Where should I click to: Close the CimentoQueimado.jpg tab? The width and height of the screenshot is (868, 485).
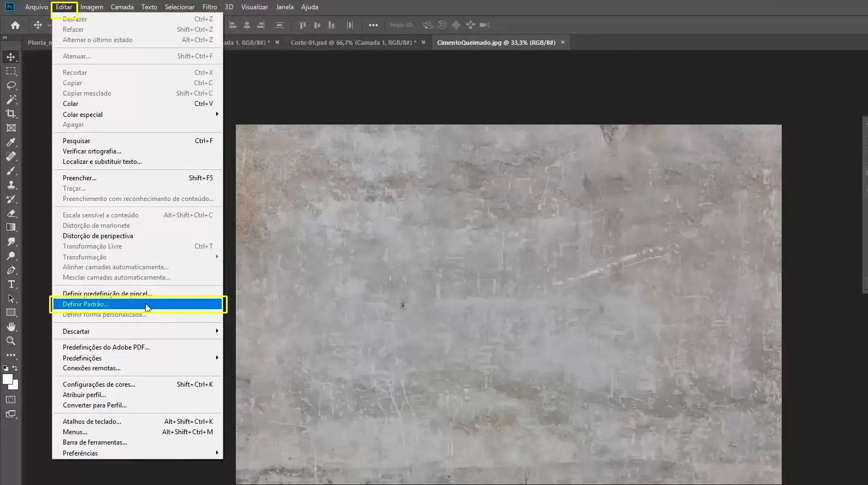coord(563,43)
